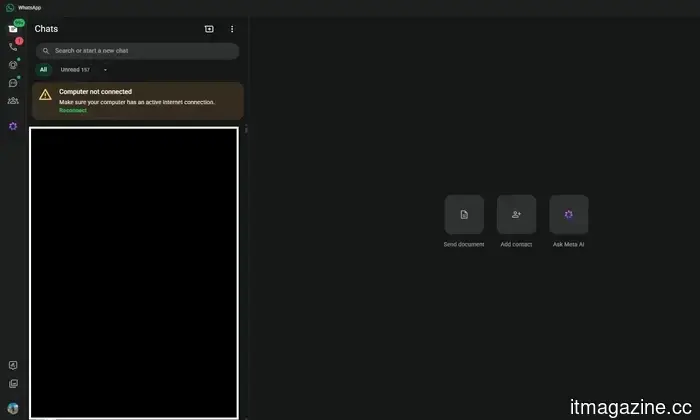Select the All chats filter
Viewport: 700px width, 420px height.
pyautogui.click(x=43, y=70)
